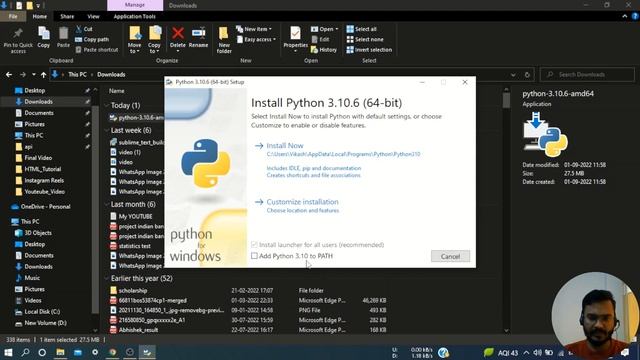640x360 pixels.
Task: Click the taskbar Search icon
Action: click(25, 352)
